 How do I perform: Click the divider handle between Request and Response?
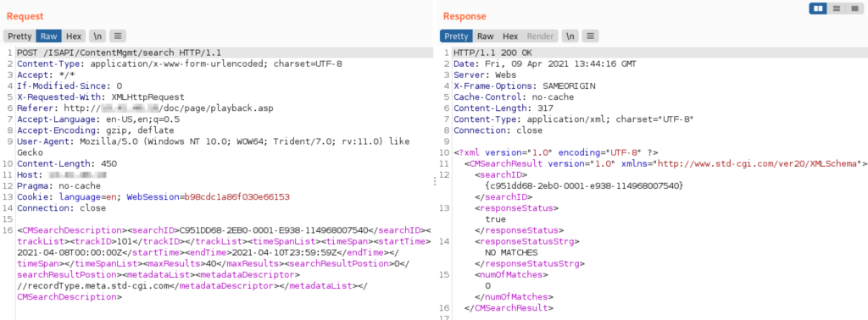(435, 180)
